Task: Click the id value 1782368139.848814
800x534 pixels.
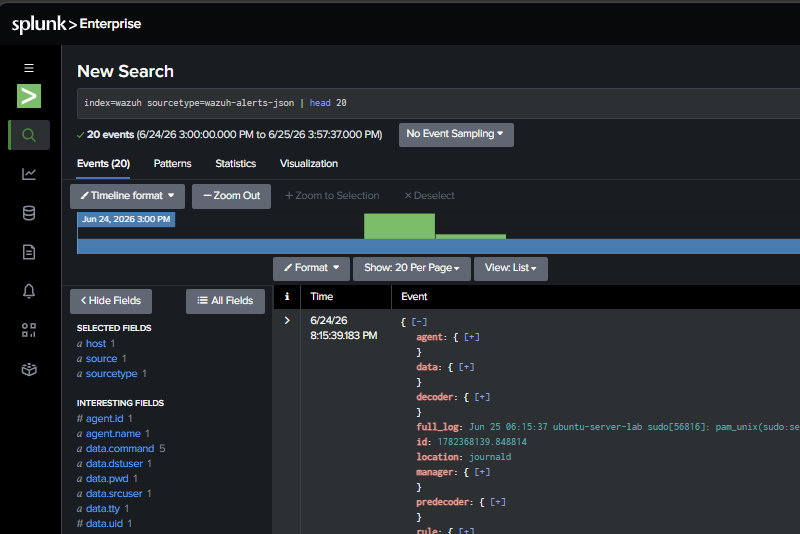Action: click(482, 442)
